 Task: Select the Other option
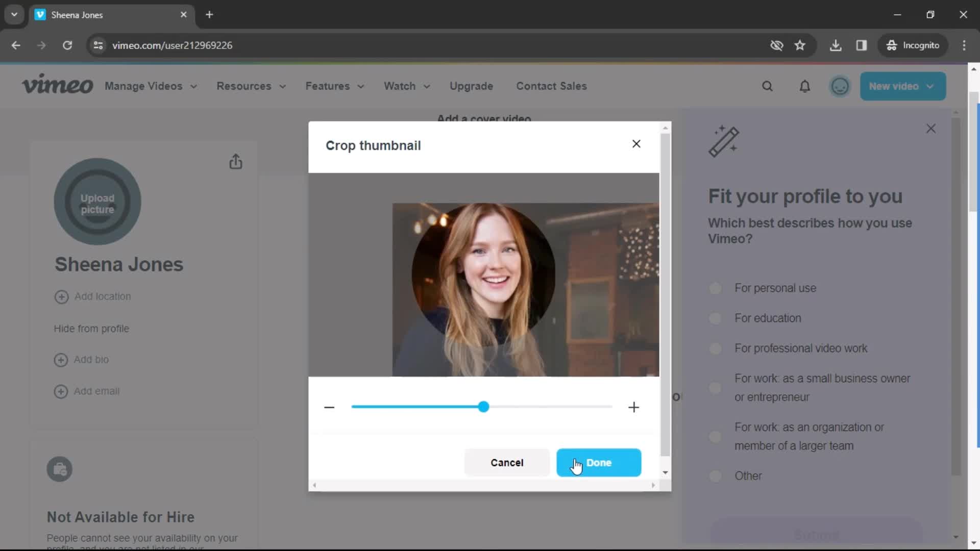[x=715, y=476]
